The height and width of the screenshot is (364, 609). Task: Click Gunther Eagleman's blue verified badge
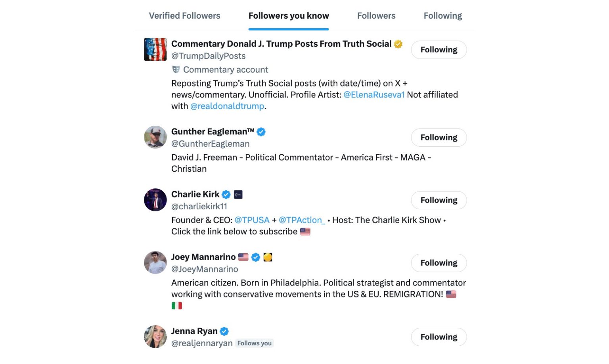pos(261,132)
